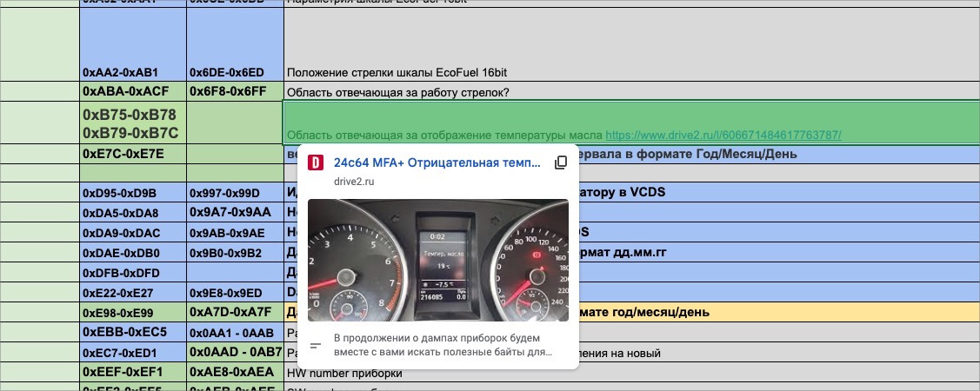Select cell 0x6F8-0x6FF
This screenshot has width=980, height=391.
235,91
